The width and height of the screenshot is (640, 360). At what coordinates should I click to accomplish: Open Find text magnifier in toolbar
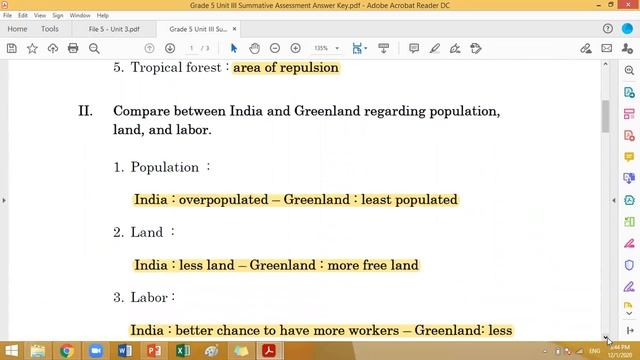[x=94, y=49]
